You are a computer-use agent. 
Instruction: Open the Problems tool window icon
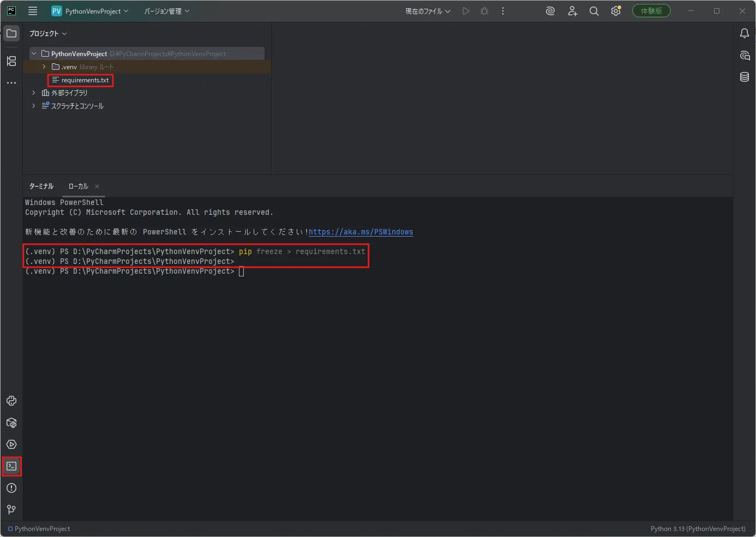11,488
